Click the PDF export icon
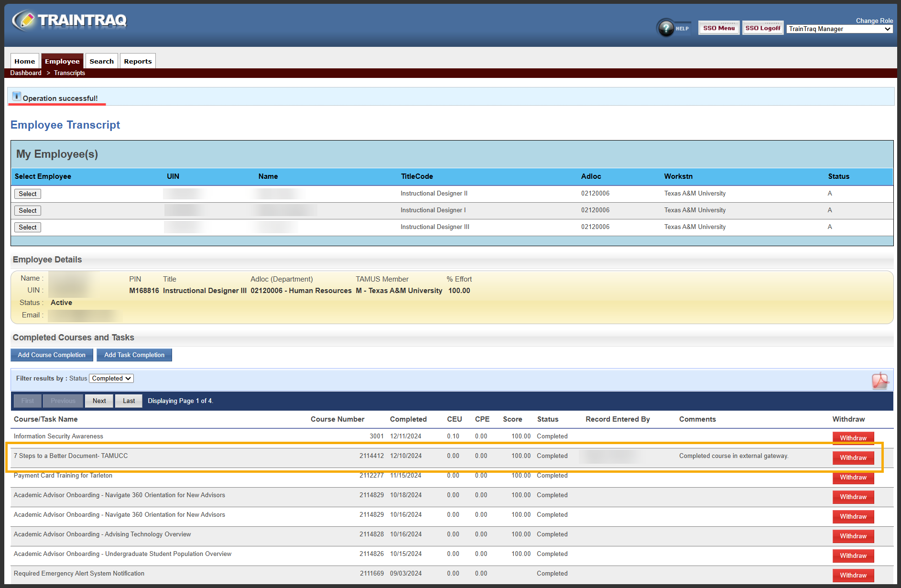Viewport: 901px width, 588px height. (x=880, y=380)
